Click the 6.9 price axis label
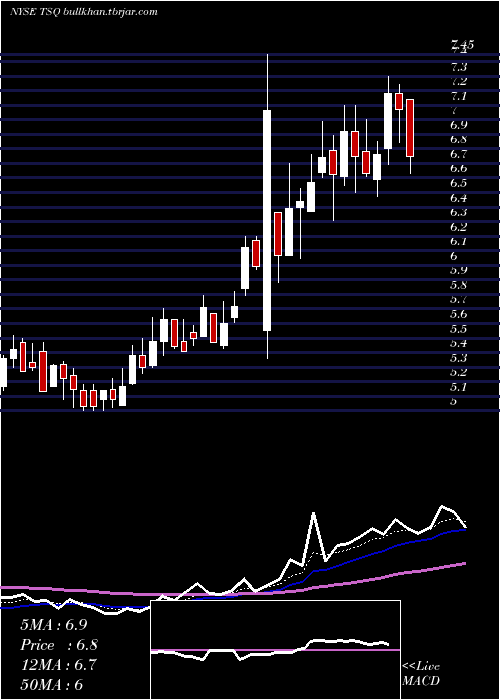Image resolution: width=500 pixels, height=700 pixels. coord(459,125)
